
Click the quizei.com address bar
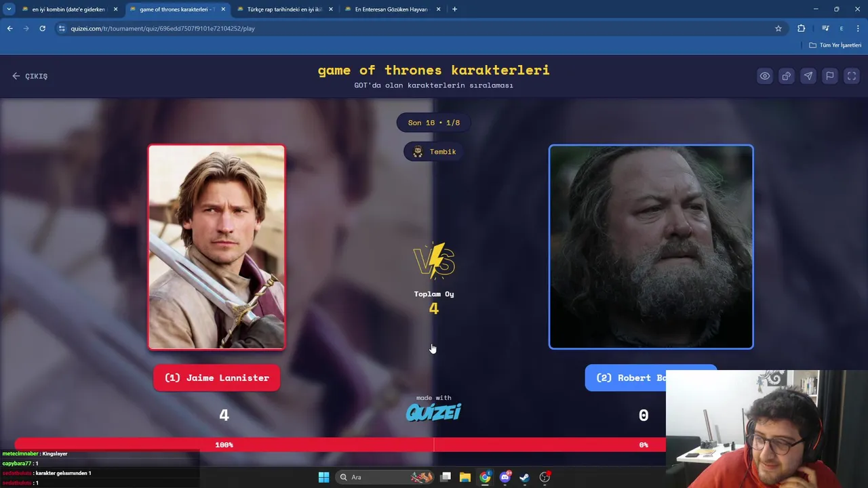(x=420, y=28)
